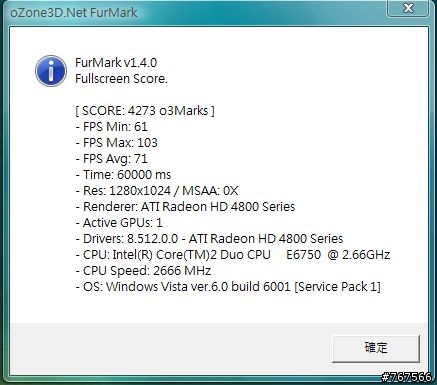The image size is (437, 385).
Task: Click the 'FPS Min: 61' line
Action: click(111, 127)
